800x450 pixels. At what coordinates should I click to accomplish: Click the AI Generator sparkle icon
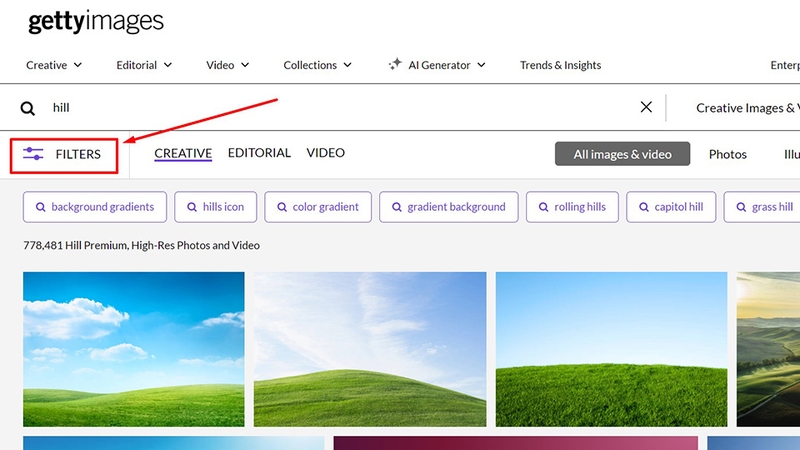(395, 64)
